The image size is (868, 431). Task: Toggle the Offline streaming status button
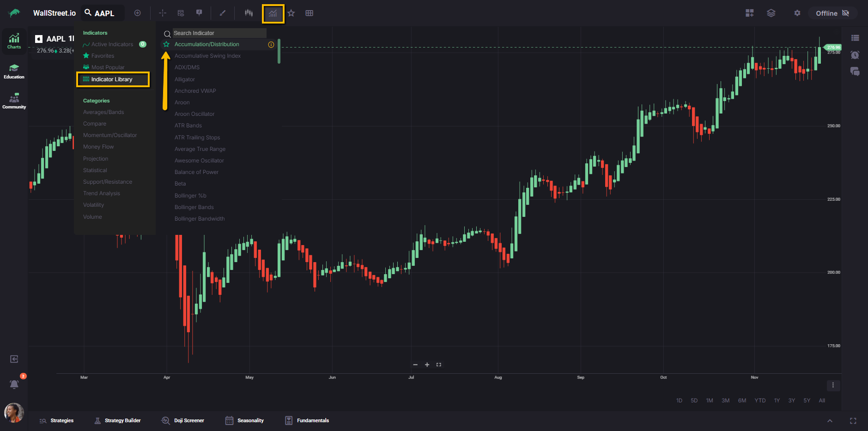pyautogui.click(x=832, y=13)
